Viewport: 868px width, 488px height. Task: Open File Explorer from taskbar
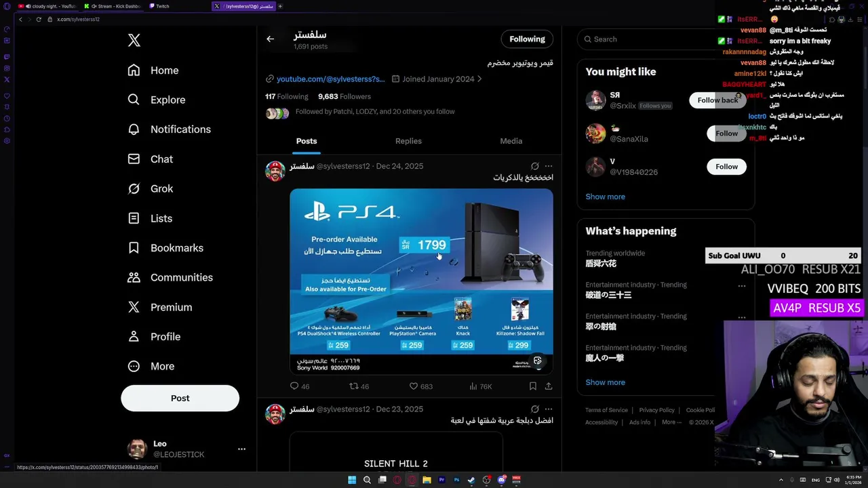[427, 480]
